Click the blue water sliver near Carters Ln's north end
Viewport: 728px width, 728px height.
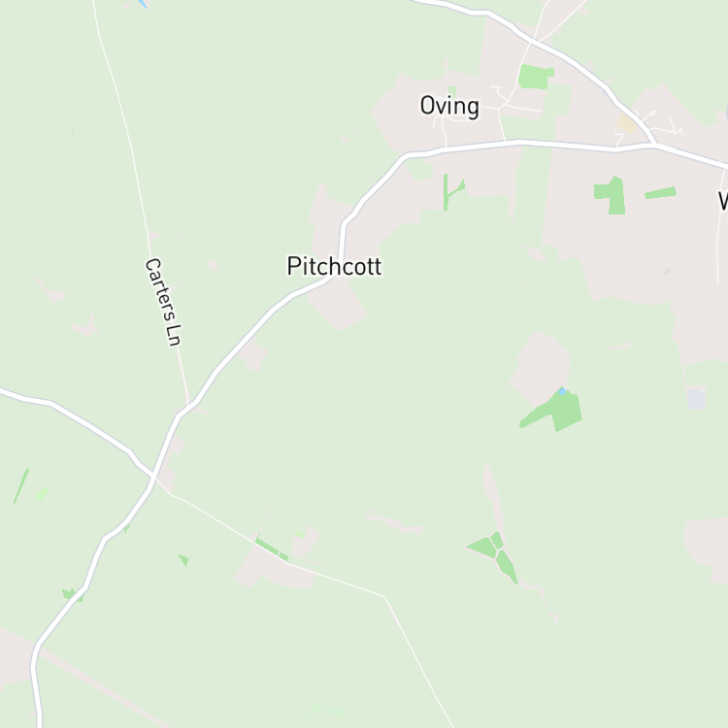tap(143, 4)
